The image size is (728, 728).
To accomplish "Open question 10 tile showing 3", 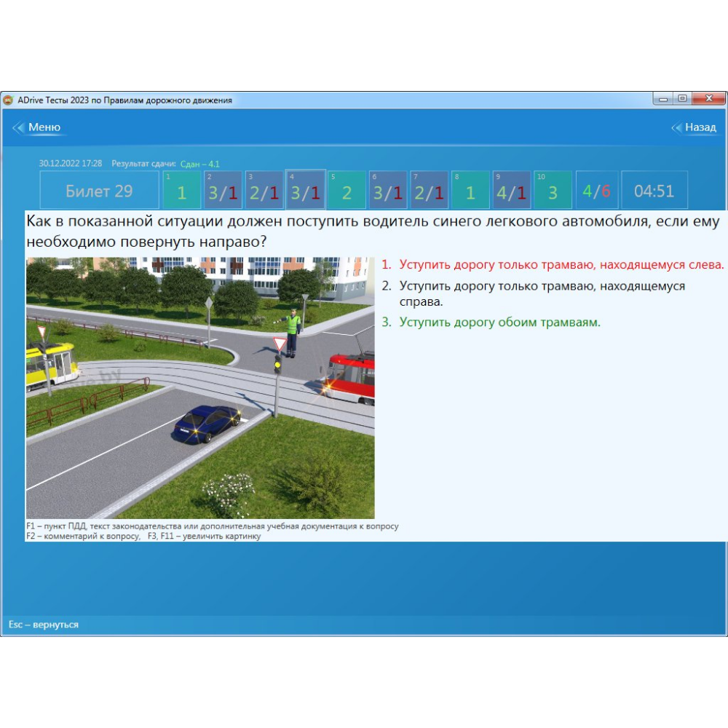I will (553, 190).
